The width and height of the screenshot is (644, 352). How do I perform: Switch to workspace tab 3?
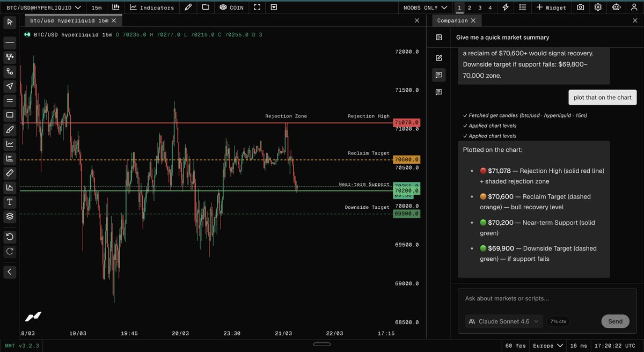[480, 8]
